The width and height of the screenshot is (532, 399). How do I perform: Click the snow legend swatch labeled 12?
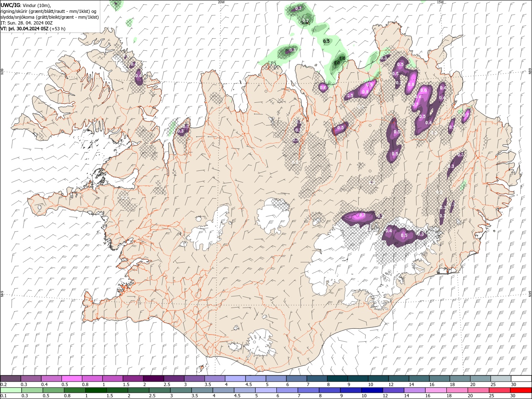pos(399,379)
